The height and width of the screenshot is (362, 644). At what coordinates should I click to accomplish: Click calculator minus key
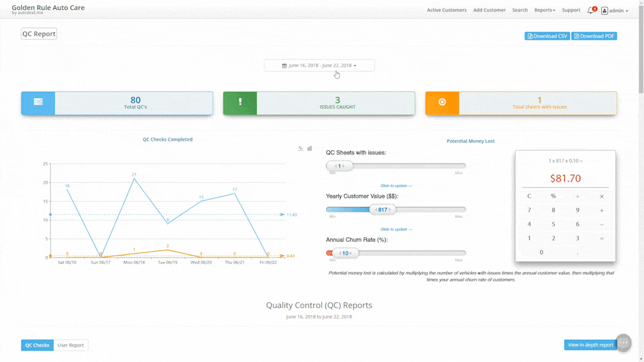pyautogui.click(x=602, y=224)
